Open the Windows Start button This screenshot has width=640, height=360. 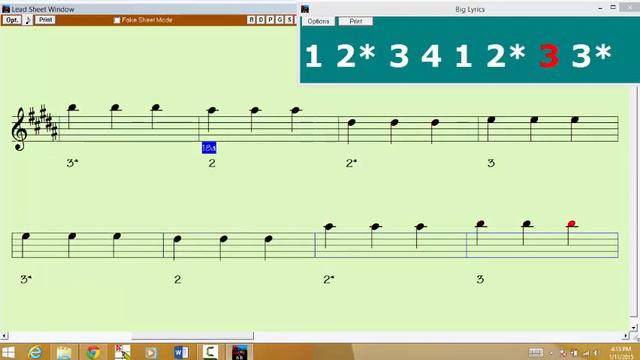pos(8,352)
